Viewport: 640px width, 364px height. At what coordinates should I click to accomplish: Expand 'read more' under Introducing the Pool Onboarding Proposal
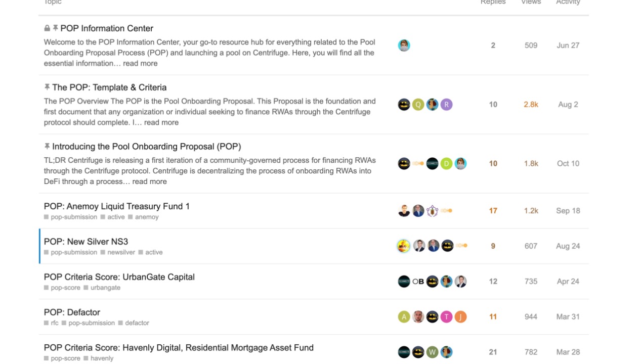[150, 181]
